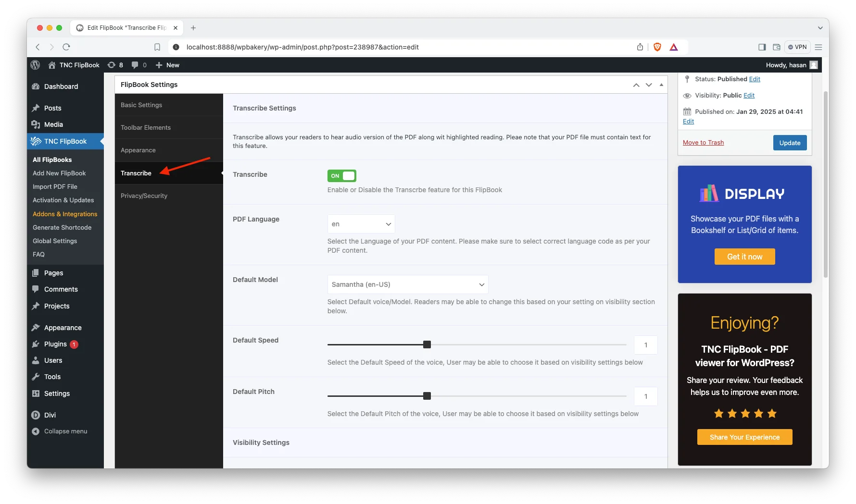Move FlipBook Settings panel down with chevron
Screen dimensions: 856x504
point(649,85)
